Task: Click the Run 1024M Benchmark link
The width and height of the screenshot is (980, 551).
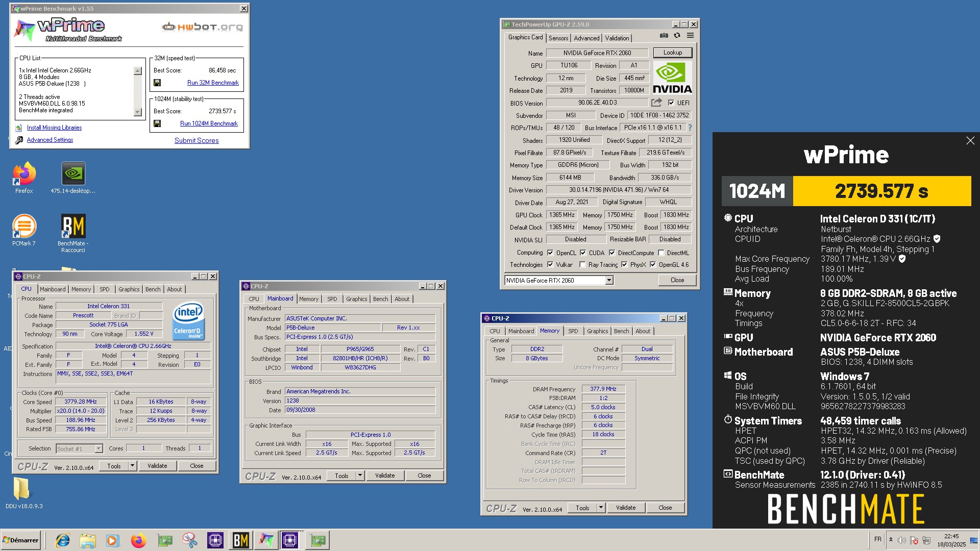Action: pyautogui.click(x=209, y=123)
